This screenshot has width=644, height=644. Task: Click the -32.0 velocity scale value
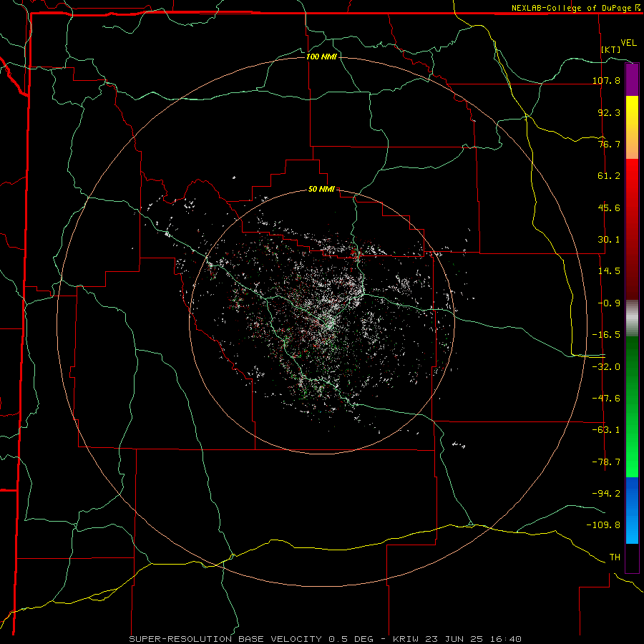pyautogui.click(x=606, y=367)
